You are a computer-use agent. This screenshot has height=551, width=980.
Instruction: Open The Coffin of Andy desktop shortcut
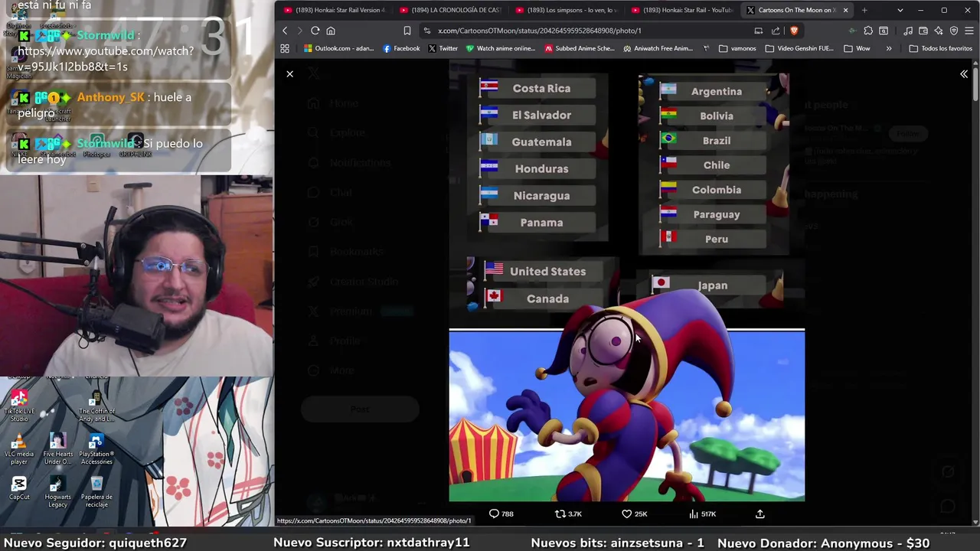click(96, 407)
